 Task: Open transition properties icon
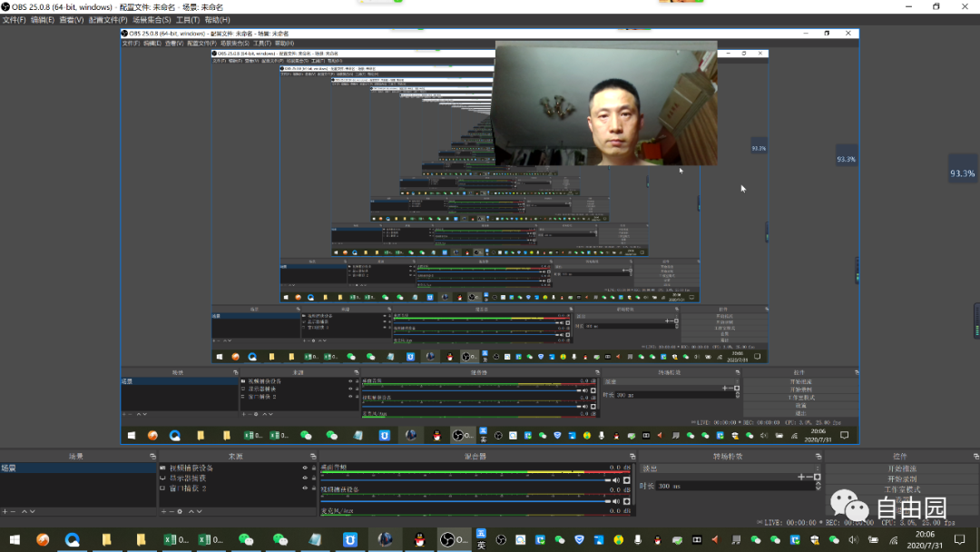tap(817, 477)
